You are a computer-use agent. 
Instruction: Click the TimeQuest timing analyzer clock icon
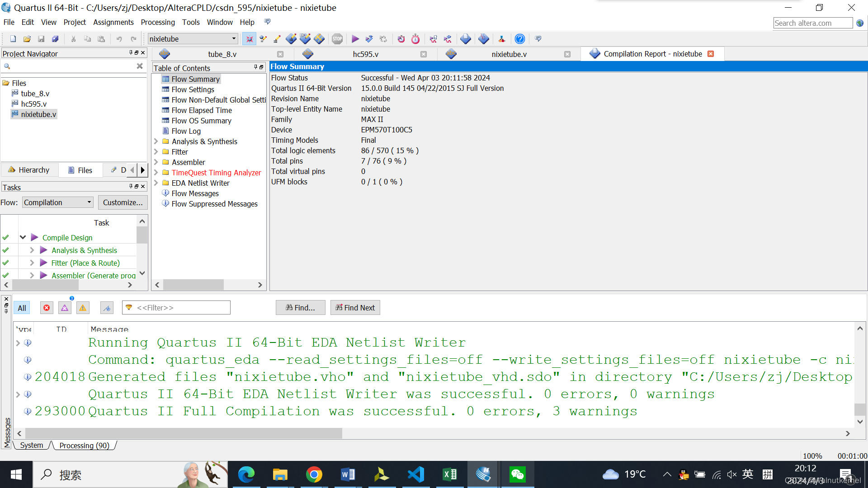(415, 39)
